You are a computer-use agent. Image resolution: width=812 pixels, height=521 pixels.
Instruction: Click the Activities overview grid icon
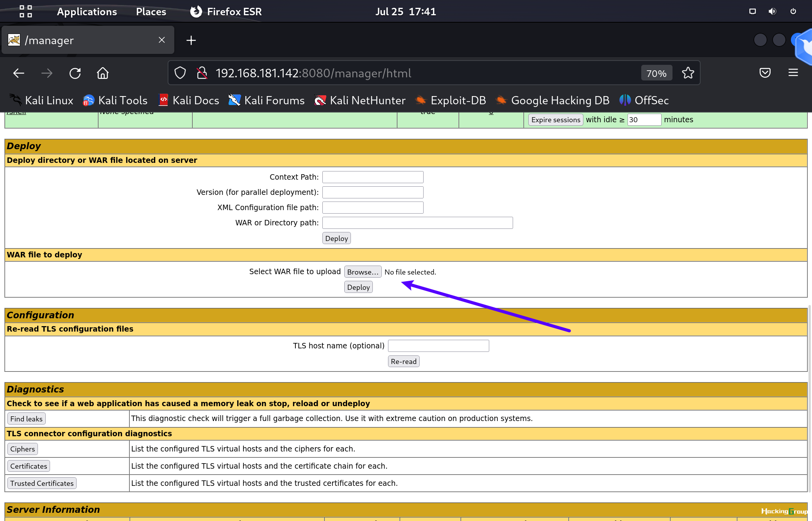(x=26, y=11)
